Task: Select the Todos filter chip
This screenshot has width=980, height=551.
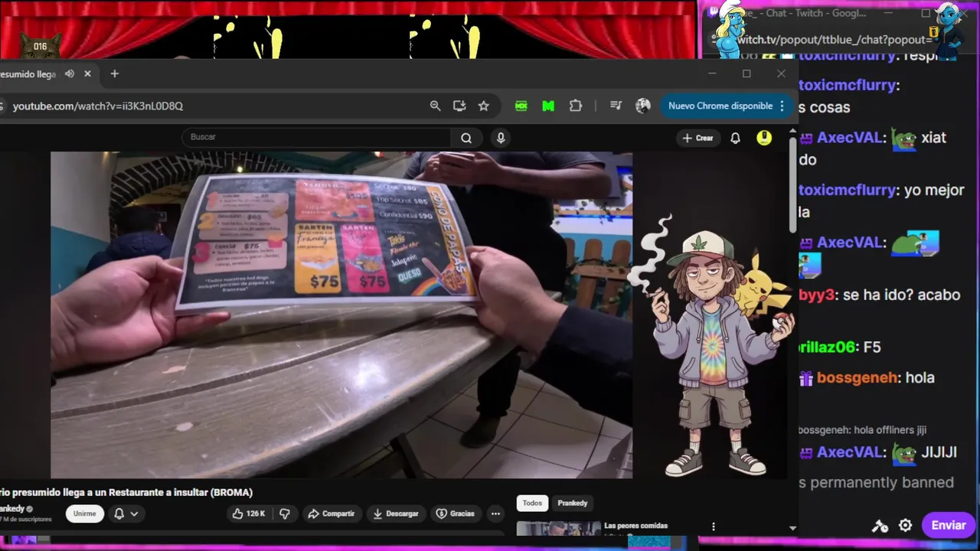Action: (x=532, y=503)
